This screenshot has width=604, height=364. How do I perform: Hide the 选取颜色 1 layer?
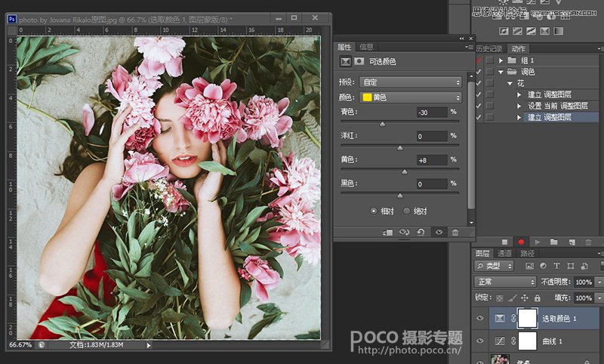tap(480, 318)
